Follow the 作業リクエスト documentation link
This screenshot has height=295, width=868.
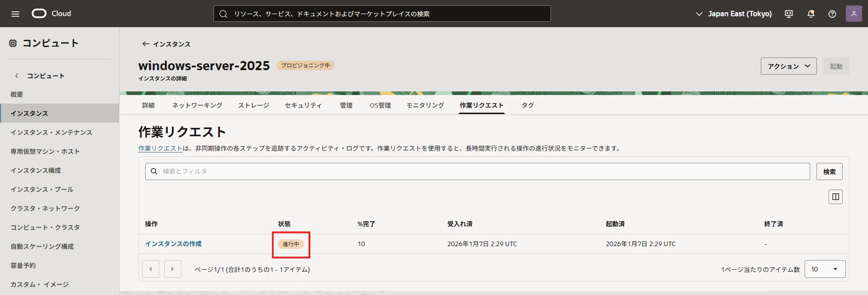[160, 148]
